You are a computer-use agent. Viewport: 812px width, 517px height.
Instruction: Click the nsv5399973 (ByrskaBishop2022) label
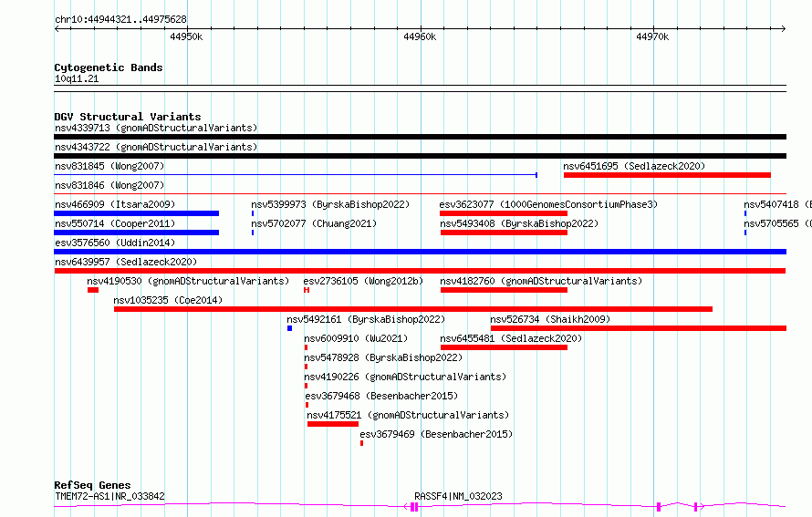click(330, 204)
